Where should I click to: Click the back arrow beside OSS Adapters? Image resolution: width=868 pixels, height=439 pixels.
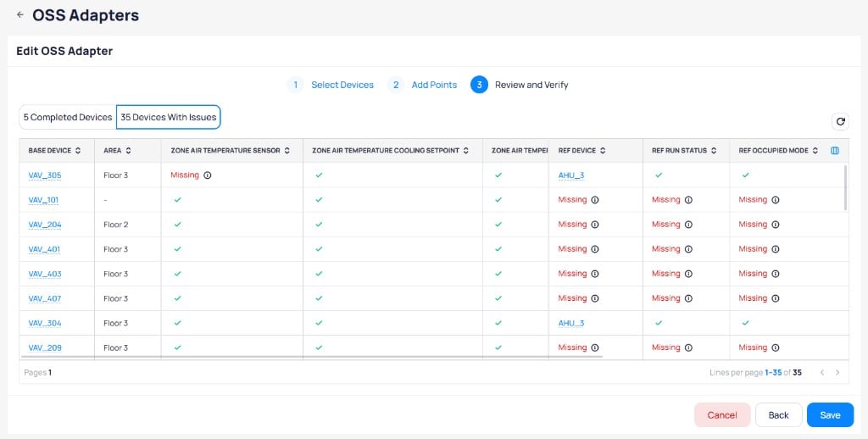coord(20,15)
